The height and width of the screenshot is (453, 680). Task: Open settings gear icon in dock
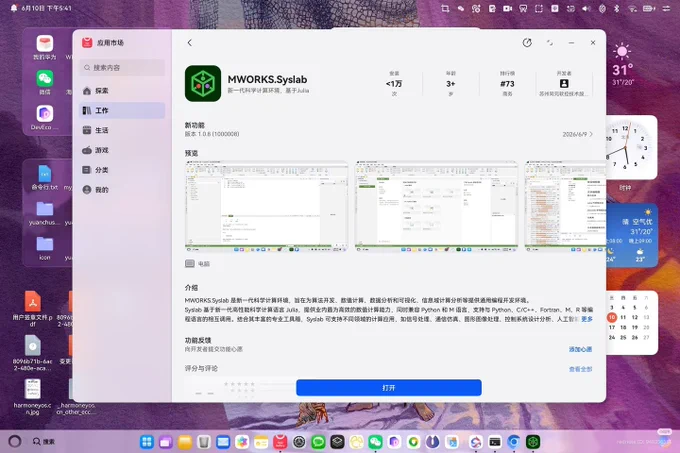tap(299, 442)
